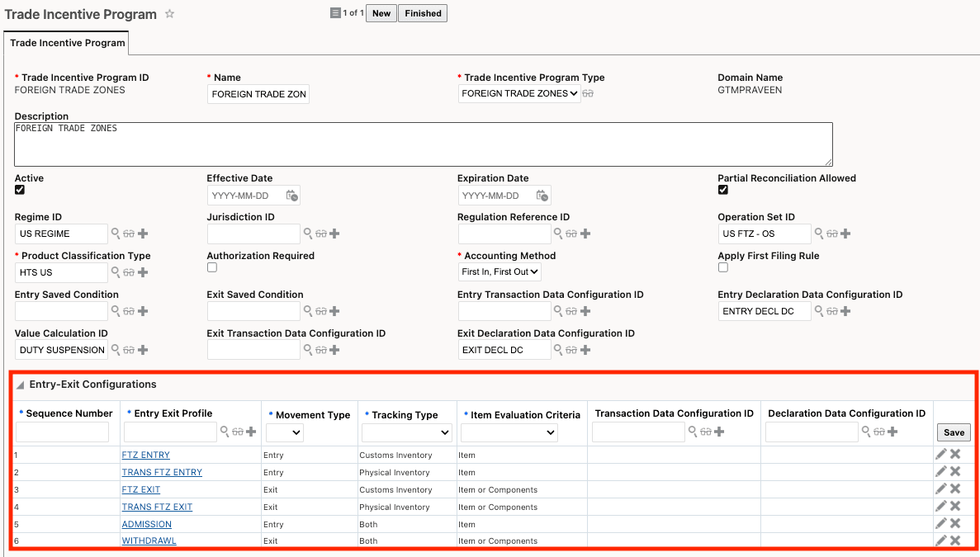
Task: Enable the Authorization Required checkbox
Action: coord(212,267)
